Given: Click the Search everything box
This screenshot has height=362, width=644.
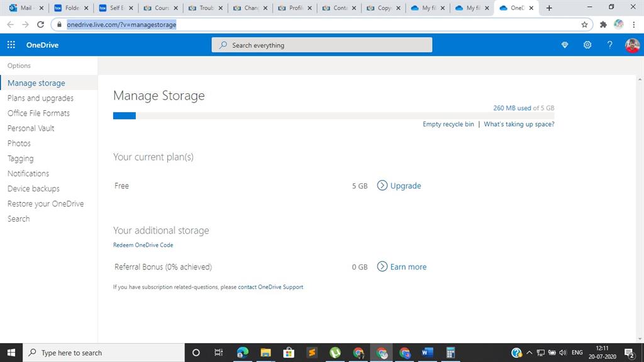Looking at the screenshot, I should coord(321,45).
